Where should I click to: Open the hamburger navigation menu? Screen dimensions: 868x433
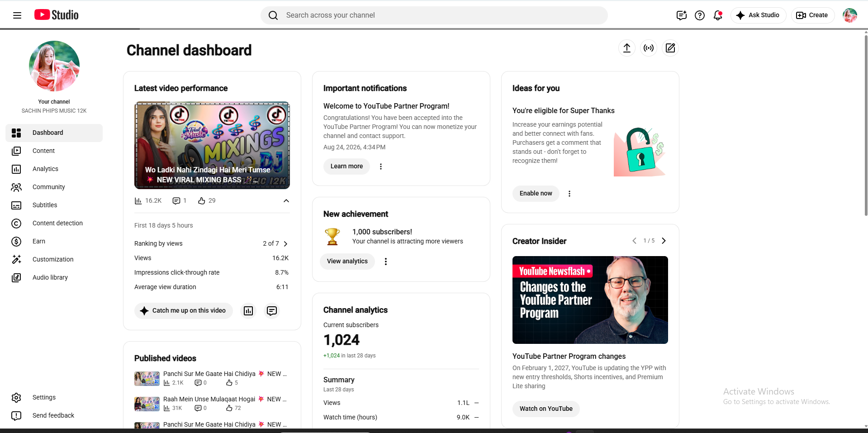pos(17,15)
